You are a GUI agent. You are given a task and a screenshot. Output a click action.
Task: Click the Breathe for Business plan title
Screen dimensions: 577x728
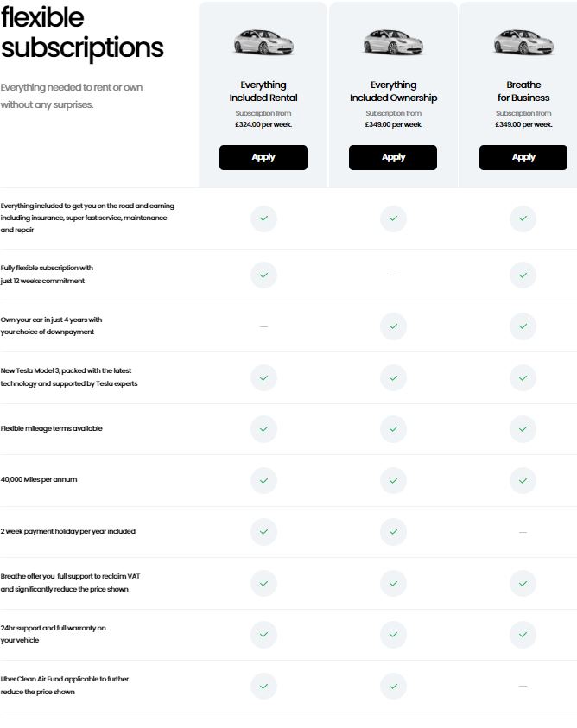click(523, 92)
